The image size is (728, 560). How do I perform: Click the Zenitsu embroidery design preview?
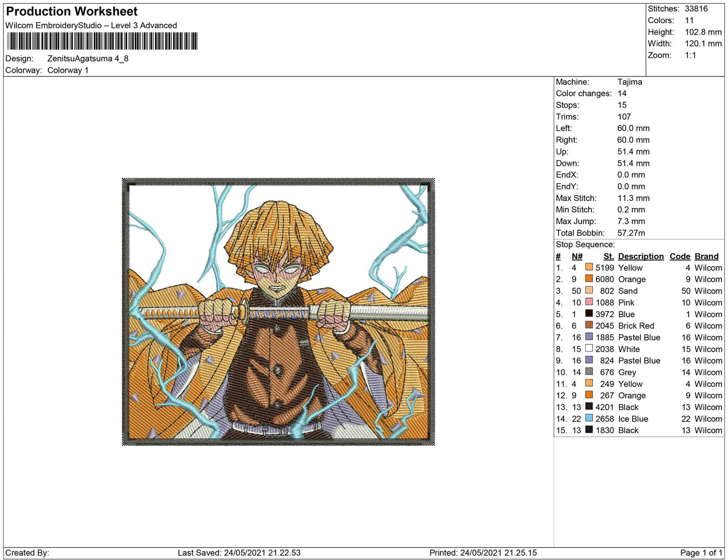pyautogui.click(x=278, y=312)
